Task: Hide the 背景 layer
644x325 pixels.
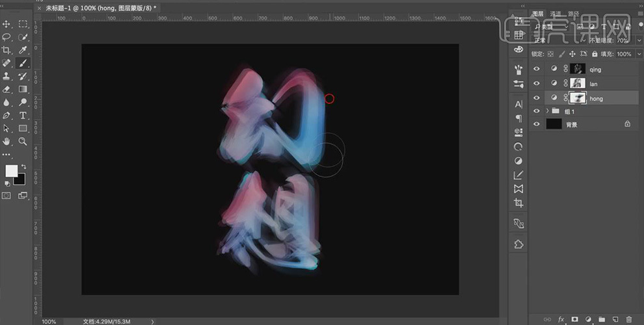Action: [x=537, y=124]
